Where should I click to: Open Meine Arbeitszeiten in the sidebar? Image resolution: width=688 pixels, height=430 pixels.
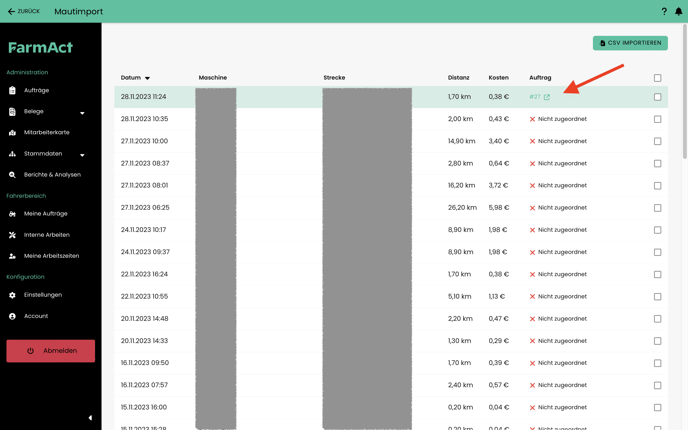[x=51, y=256]
